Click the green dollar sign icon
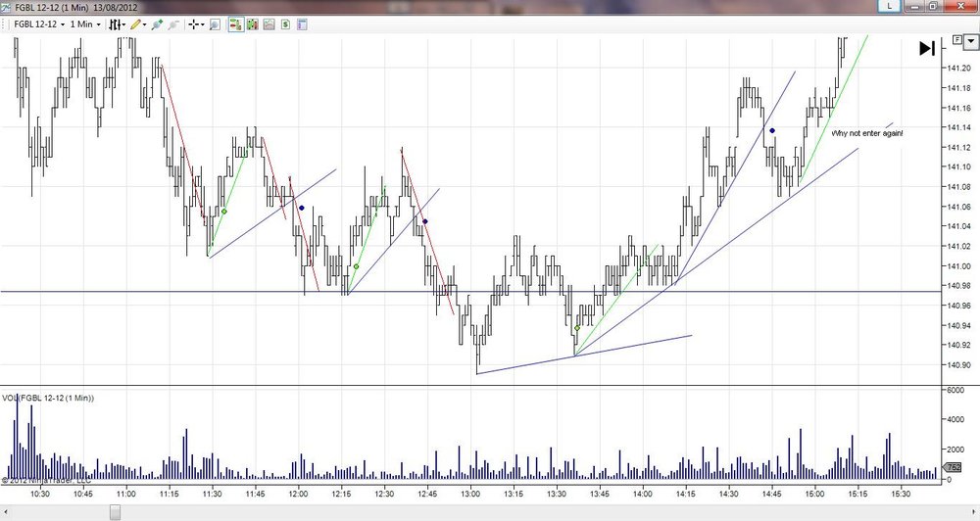This screenshot has width=980, height=521. pos(285,24)
